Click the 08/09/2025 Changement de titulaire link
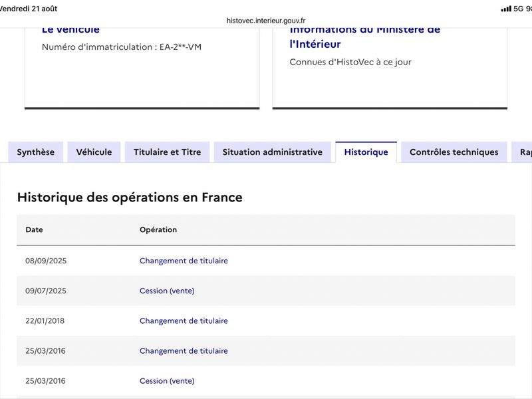The image size is (532, 399). (184, 261)
